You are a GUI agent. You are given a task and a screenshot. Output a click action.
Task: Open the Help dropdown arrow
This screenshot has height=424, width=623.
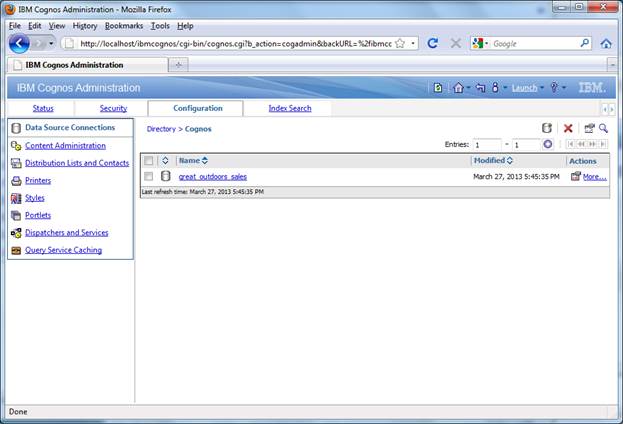[x=564, y=88]
